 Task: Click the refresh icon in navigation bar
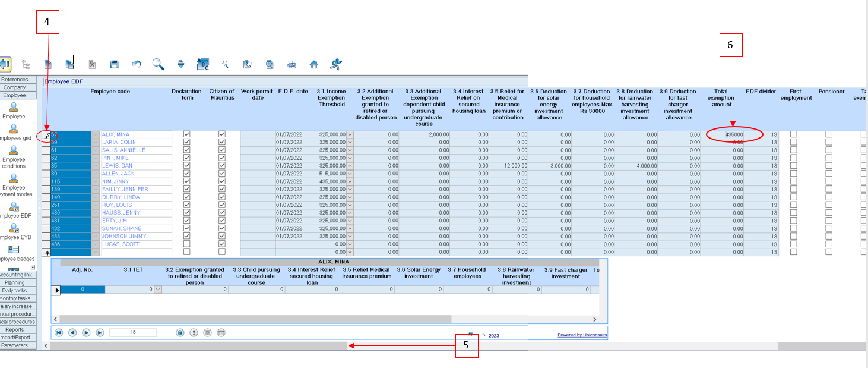click(x=180, y=332)
